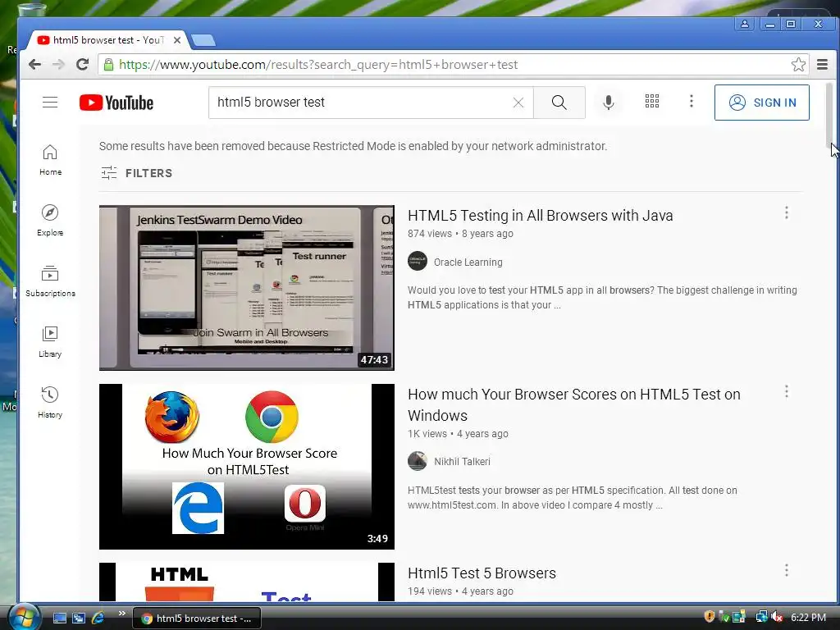Viewport: 840px width, 630px height.
Task: Click the Chrome taskbar button
Action: (x=197, y=618)
